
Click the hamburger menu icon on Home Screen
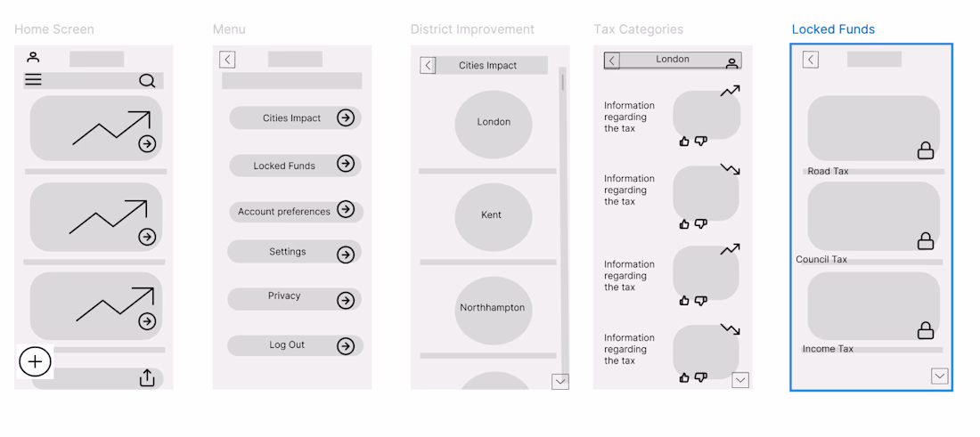tap(33, 80)
